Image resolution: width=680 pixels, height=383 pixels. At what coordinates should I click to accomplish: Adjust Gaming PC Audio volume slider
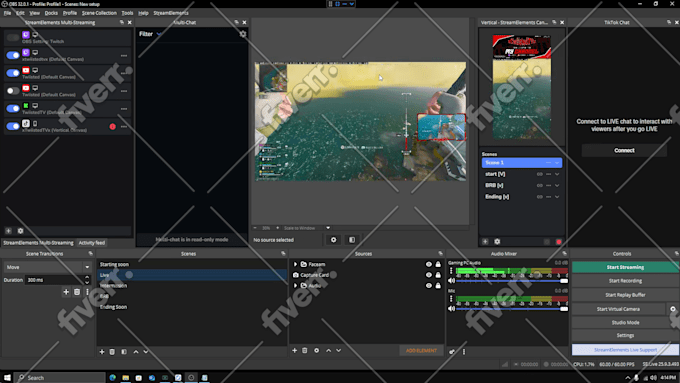pos(512,281)
